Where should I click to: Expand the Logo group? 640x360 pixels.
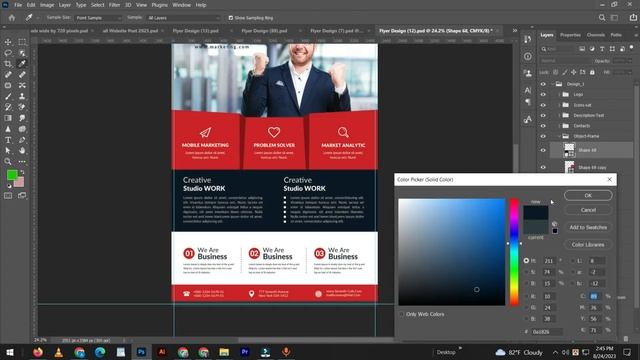click(559, 94)
